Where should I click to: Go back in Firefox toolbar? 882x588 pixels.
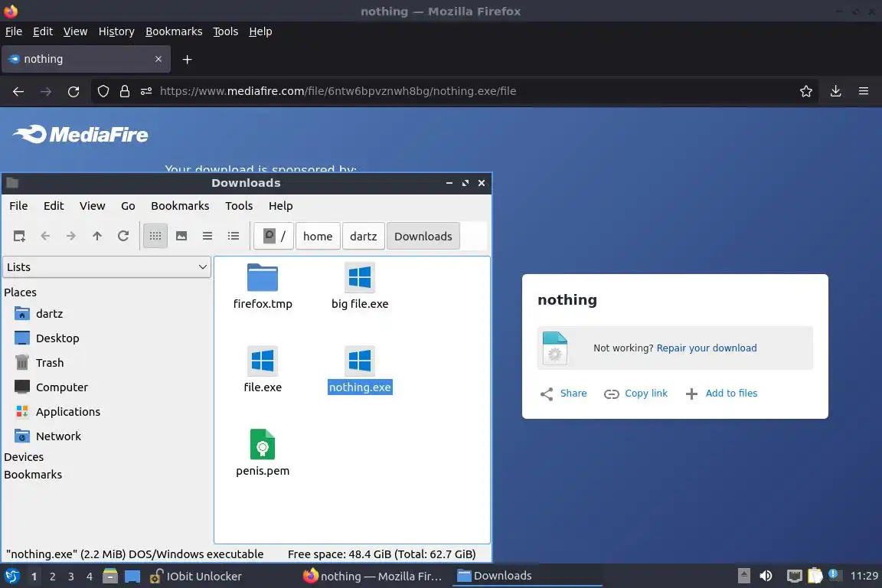pos(18,91)
